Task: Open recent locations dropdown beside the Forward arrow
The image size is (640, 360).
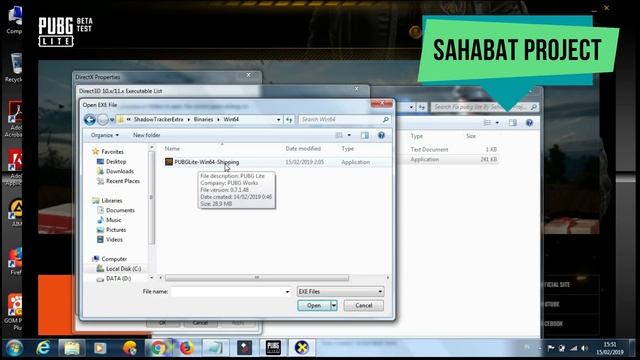Action: 112,120
